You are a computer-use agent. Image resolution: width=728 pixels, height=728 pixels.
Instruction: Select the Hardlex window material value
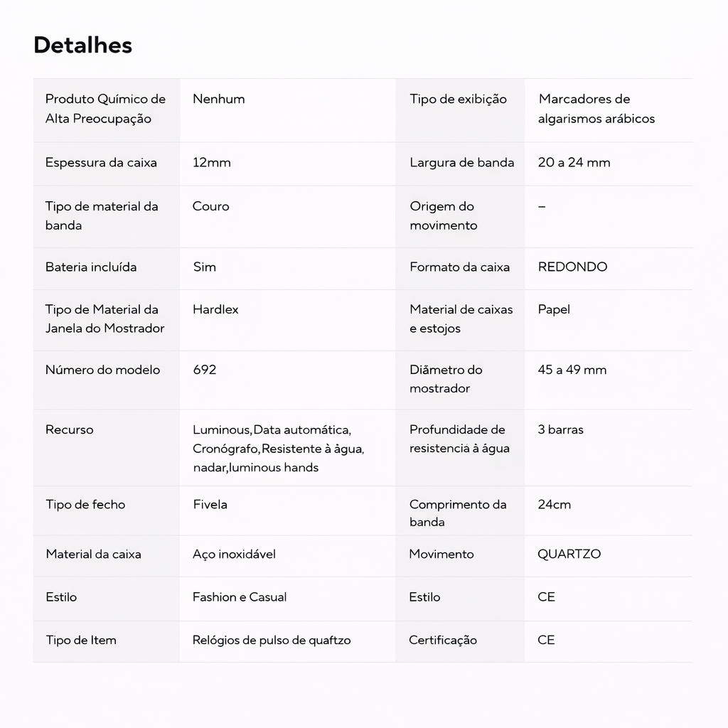tap(215, 309)
